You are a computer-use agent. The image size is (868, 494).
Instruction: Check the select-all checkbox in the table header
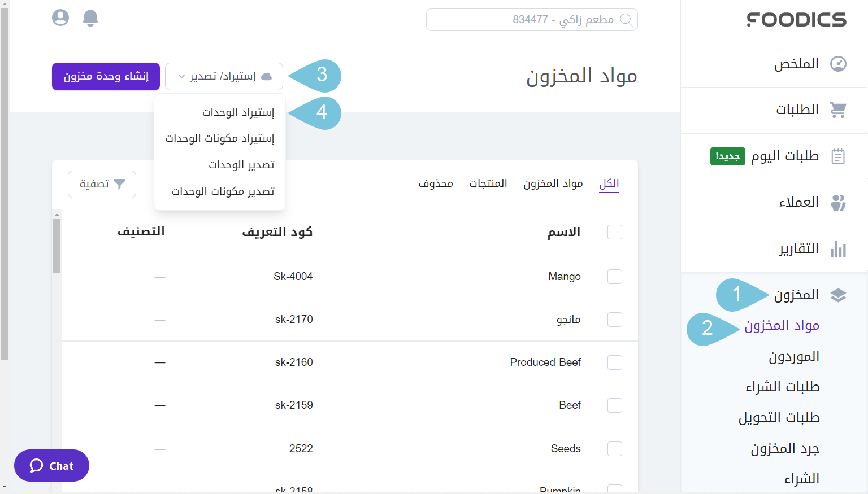click(614, 232)
